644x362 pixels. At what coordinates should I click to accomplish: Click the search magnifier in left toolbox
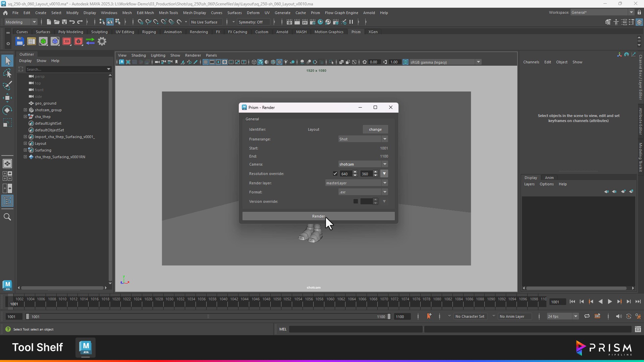click(7, 217)
